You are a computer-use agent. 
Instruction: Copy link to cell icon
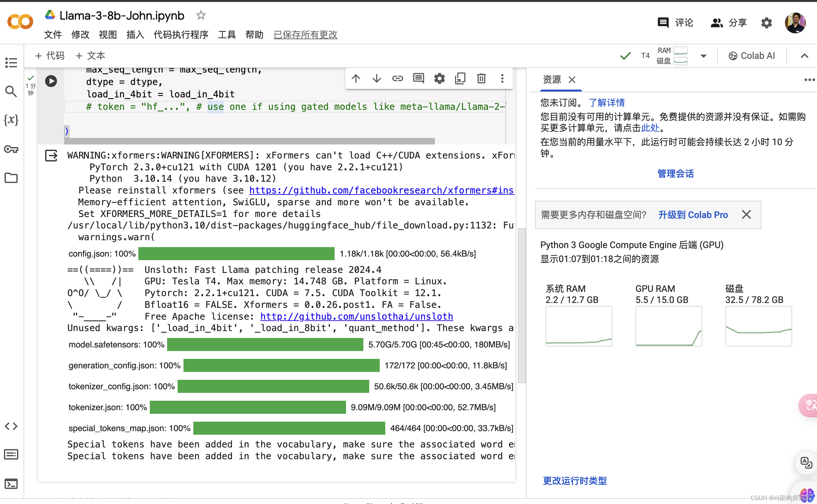(x=397, y=79)
